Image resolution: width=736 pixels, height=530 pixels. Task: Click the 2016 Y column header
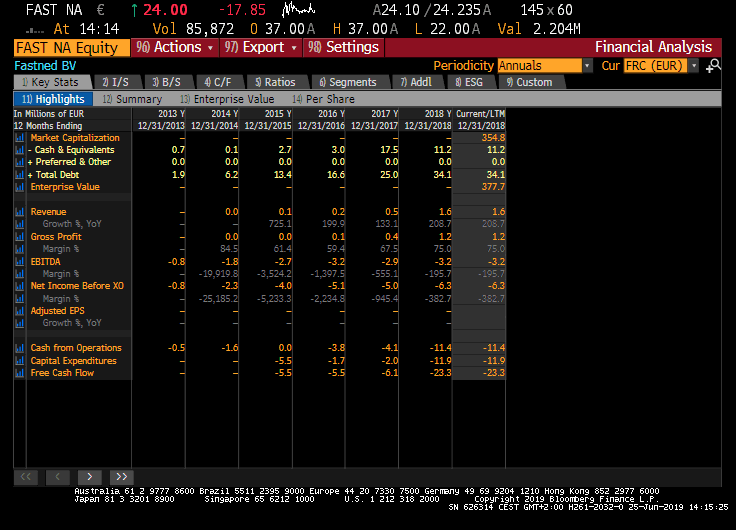[x=331, y=114]
